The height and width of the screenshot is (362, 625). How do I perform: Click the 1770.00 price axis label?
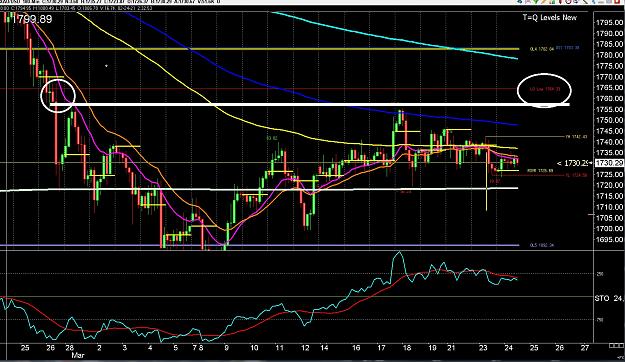(x=609, y=77)
